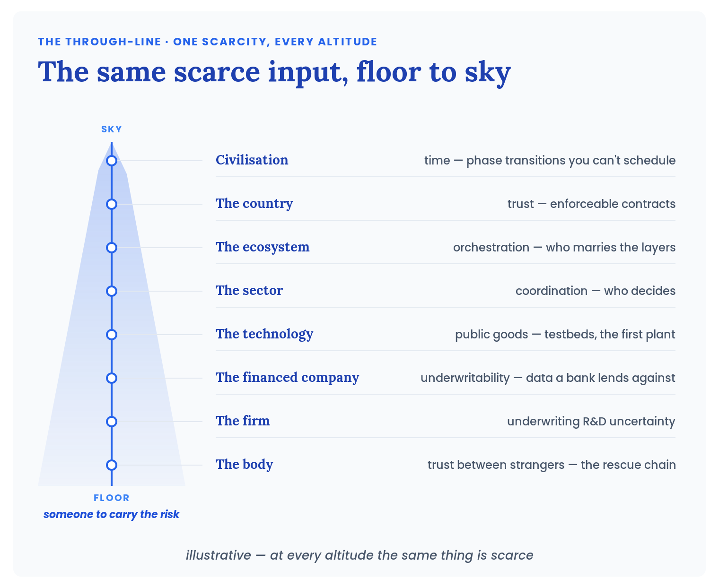Select the 'THE THROUGH-LINE' subtitle text
Viewport: 719px width, 588px height.
coord(100,42)
